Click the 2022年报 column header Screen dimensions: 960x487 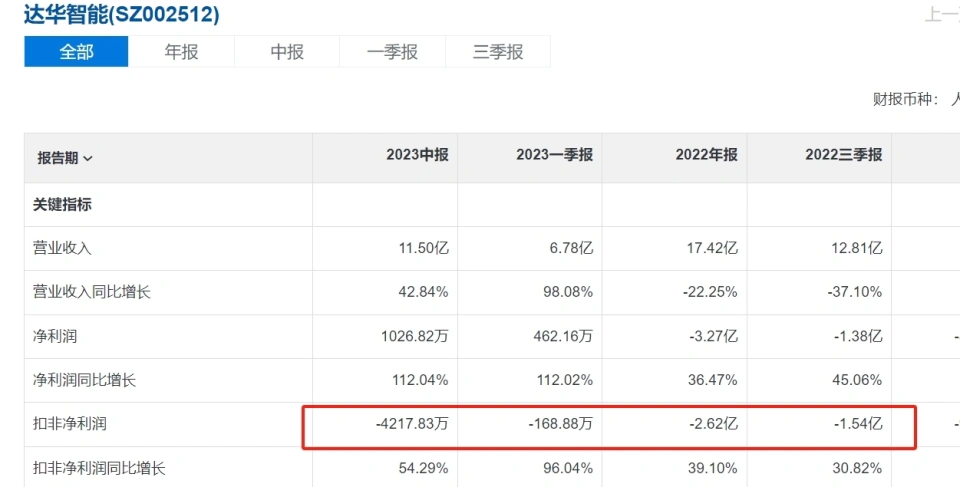pos(706,155)
